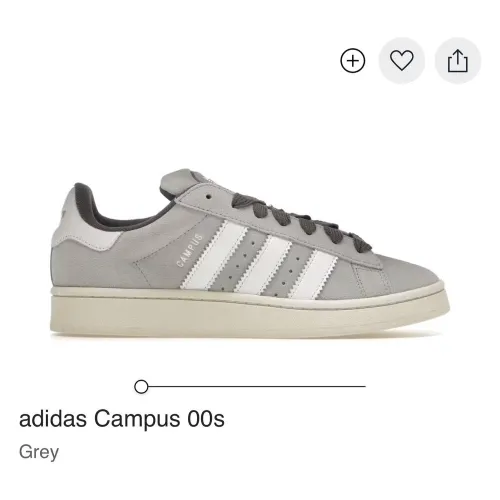The height and width of the screenshot is (500, 500).
Task: Click the 360 view slider handle
Action: click(141, 387)
